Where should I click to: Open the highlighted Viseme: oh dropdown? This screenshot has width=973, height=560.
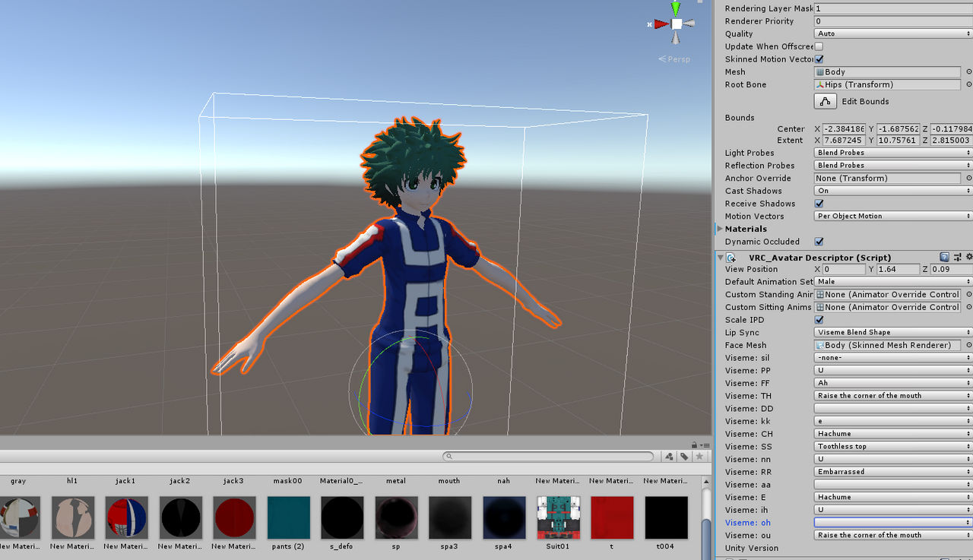[x=893, y=523]
